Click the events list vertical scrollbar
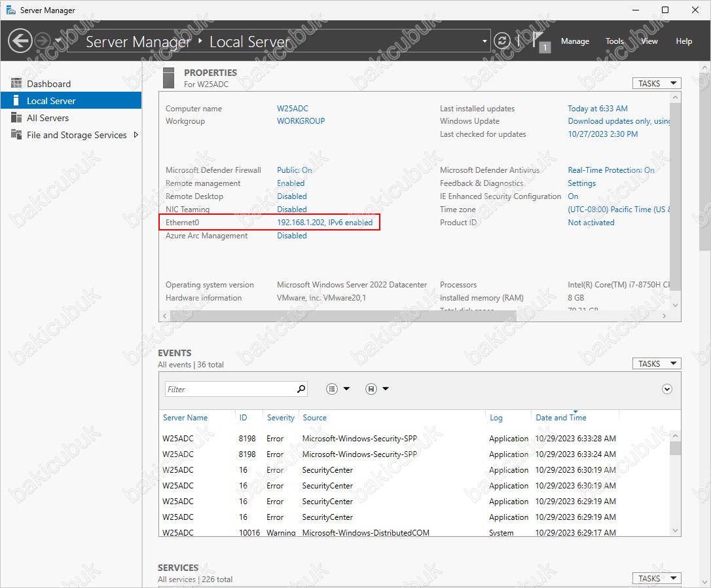The height and width of the screenshot is (588, 711). coord(675,448)
